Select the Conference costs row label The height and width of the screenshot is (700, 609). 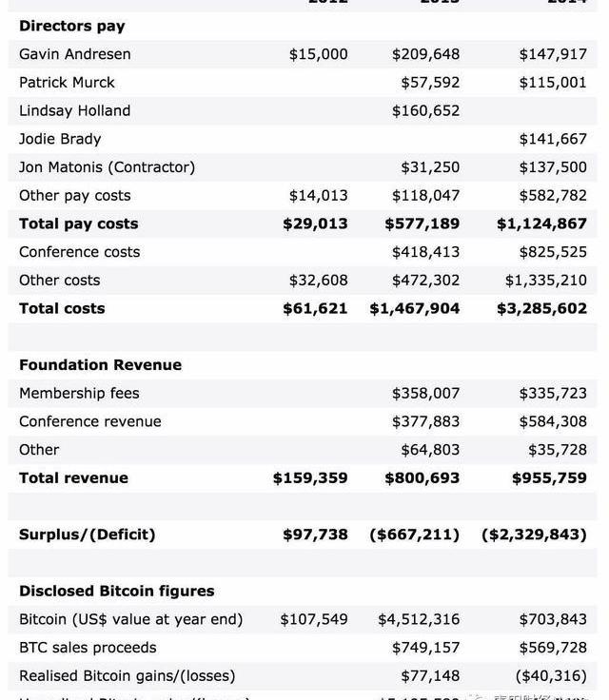(80, 252)
